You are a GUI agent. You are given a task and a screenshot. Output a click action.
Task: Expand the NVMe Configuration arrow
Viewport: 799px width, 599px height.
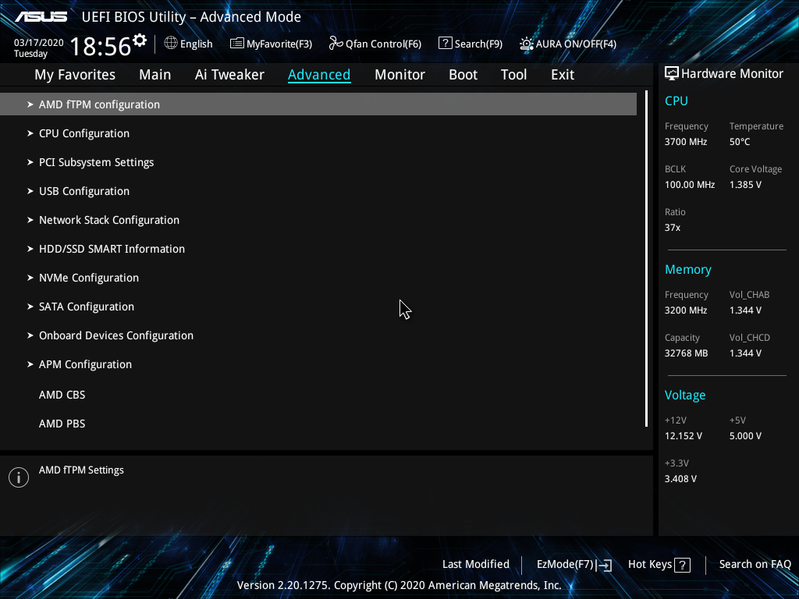click(x=30, y=278)
